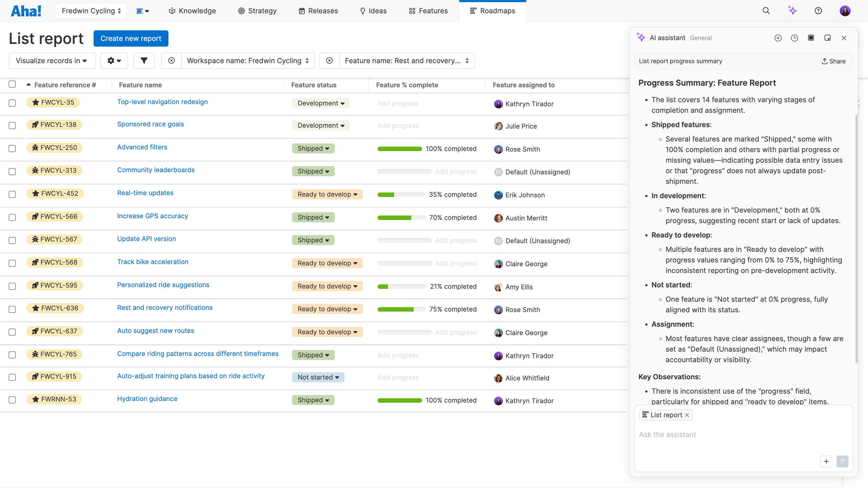Click the help question mark icon
This screenshot has width=868, height=488.
point(818,11)
